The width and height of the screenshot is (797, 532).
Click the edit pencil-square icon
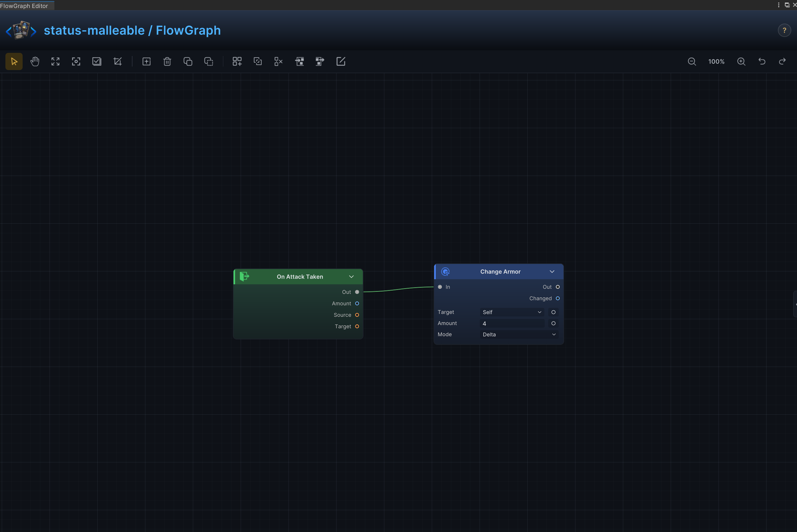pos(341,61)
